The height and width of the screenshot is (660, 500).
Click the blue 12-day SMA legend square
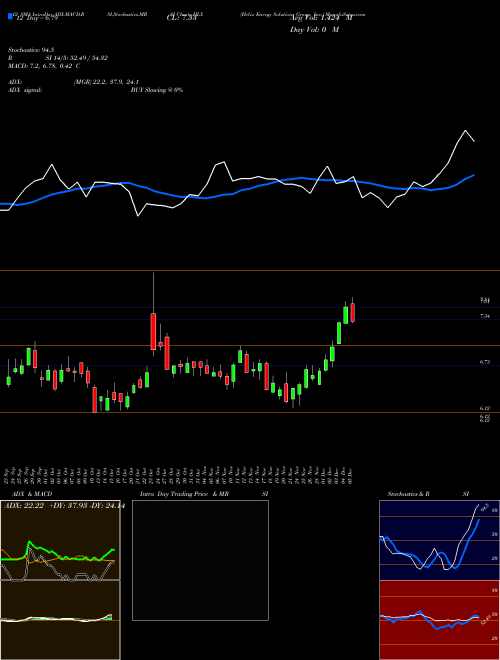10,16
